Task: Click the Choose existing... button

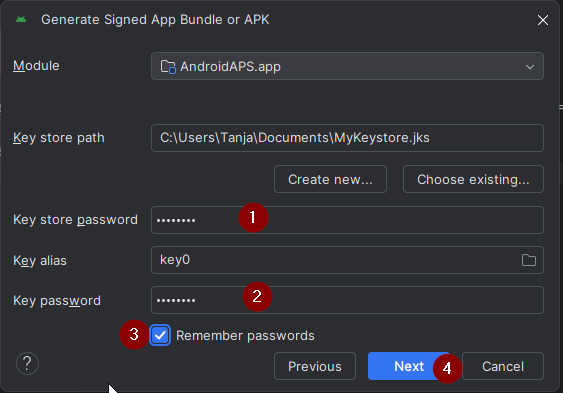Action: tap(473, 179)
